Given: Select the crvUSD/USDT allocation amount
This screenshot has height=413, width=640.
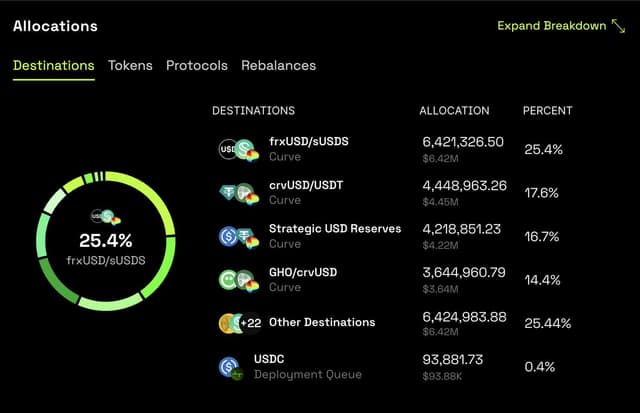Looking at the screenshot, I should tap(464, 186).
